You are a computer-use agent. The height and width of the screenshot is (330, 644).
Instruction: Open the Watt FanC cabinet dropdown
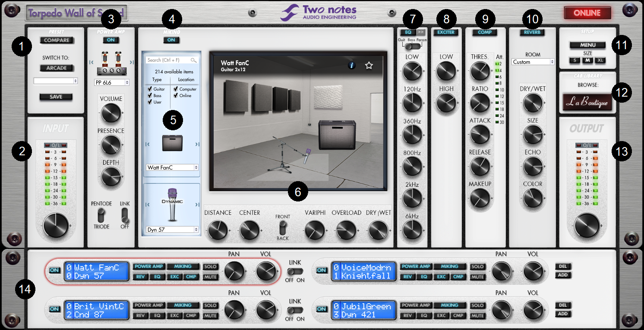(172, 167)
